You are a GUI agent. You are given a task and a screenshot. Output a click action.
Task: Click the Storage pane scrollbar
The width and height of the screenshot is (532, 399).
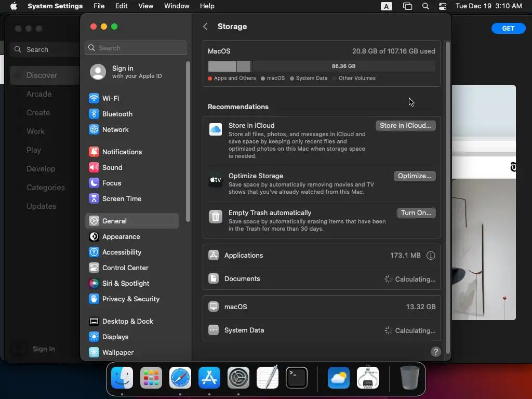447,197
